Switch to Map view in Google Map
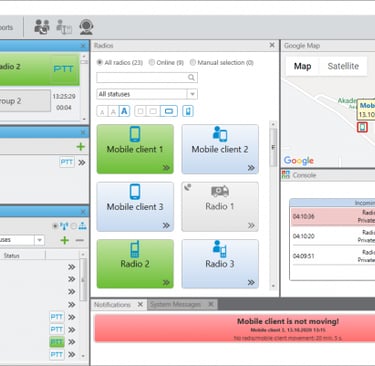The height and width of the screenshot is (366, 375). [x=302, y=66]
